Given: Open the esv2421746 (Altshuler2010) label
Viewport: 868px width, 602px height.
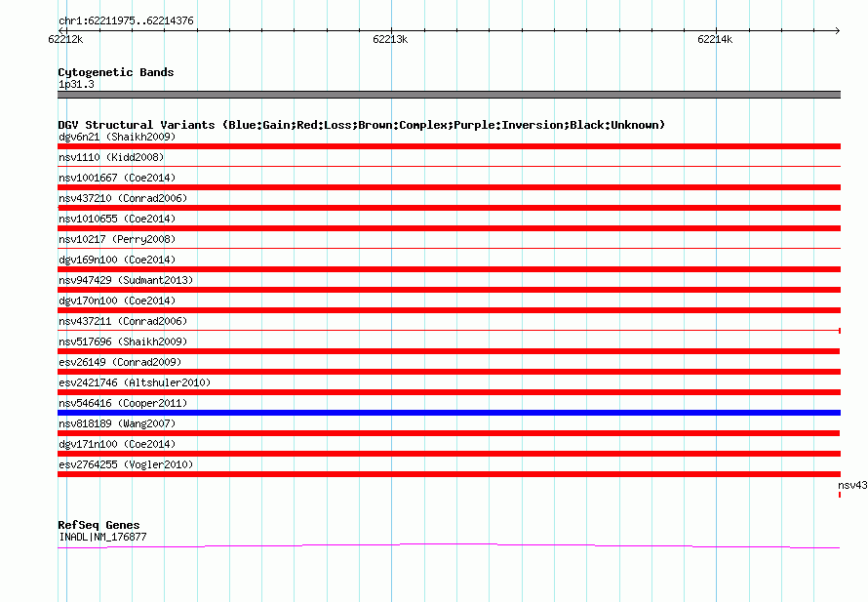Looking at the screenshot, I should 135,382.
